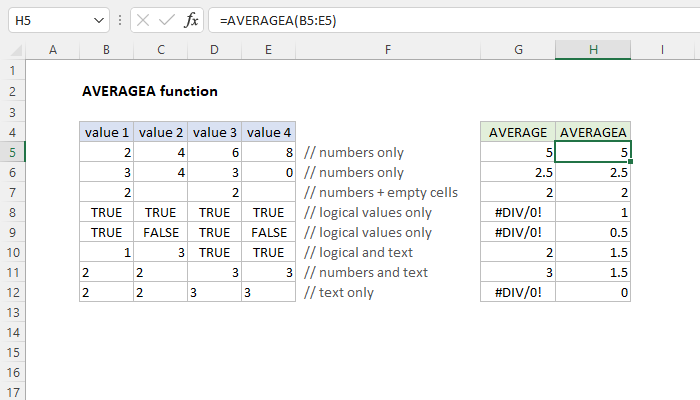Click the 'value 4' header cell
This screenshot has height=400, width=700.
tap(268, 132)
